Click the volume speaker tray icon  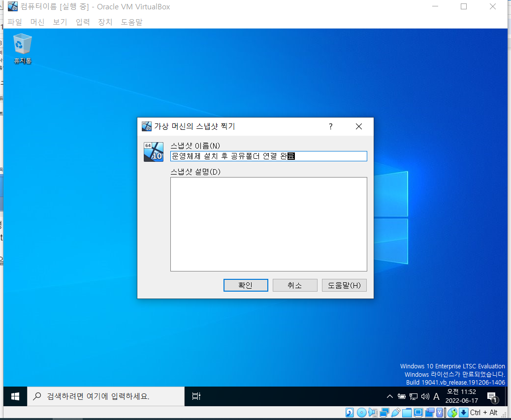point(425,396)
